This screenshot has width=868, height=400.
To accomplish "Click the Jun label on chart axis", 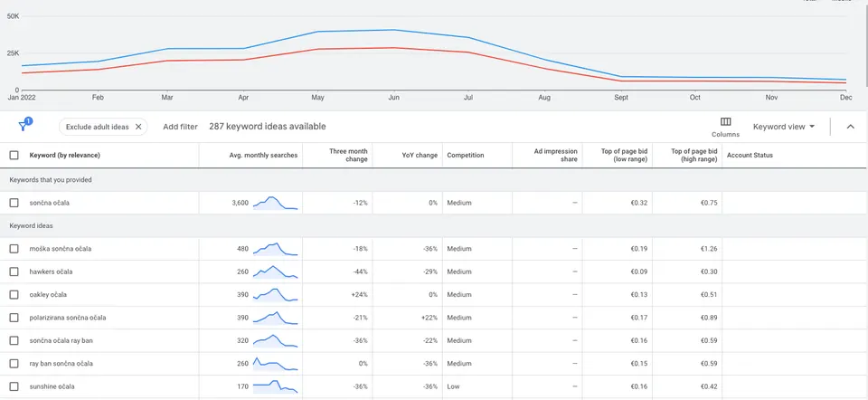I will [394, 98].
